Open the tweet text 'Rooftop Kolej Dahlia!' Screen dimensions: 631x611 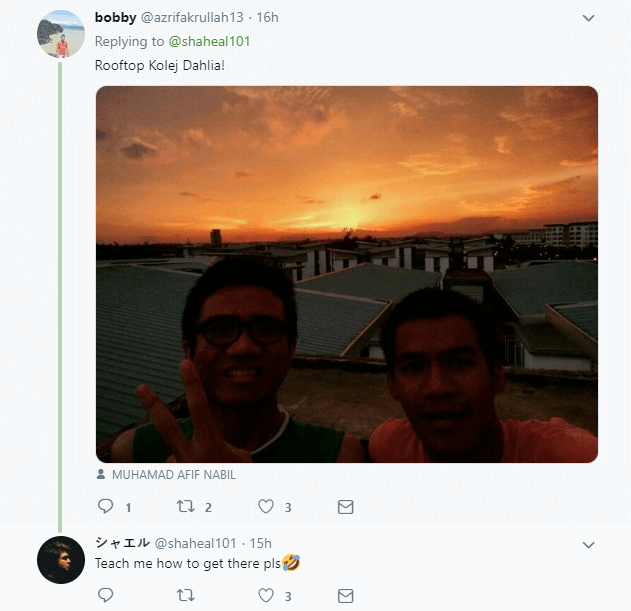pos(160,65)
